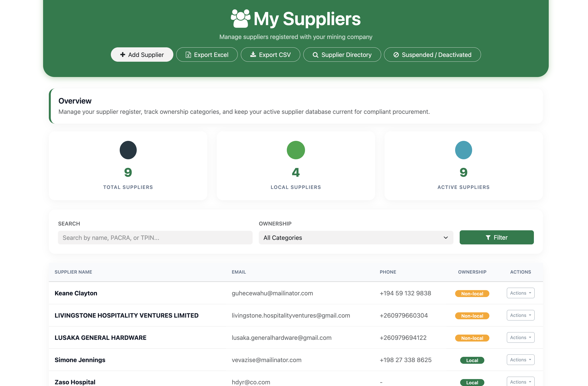Click the Keane Clayton supplier name
Viewport: 588px width, 386px height.
[76, 293]
